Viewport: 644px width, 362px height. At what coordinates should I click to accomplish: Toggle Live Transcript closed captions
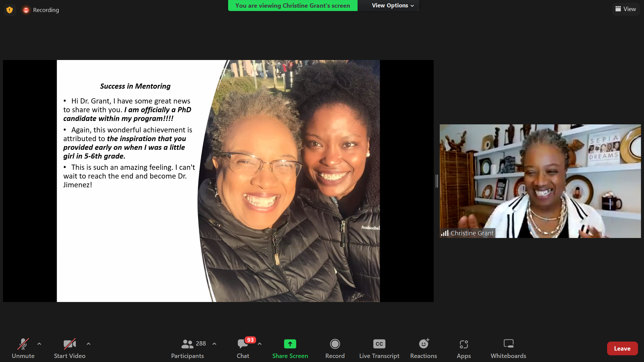tap(379, 344)
